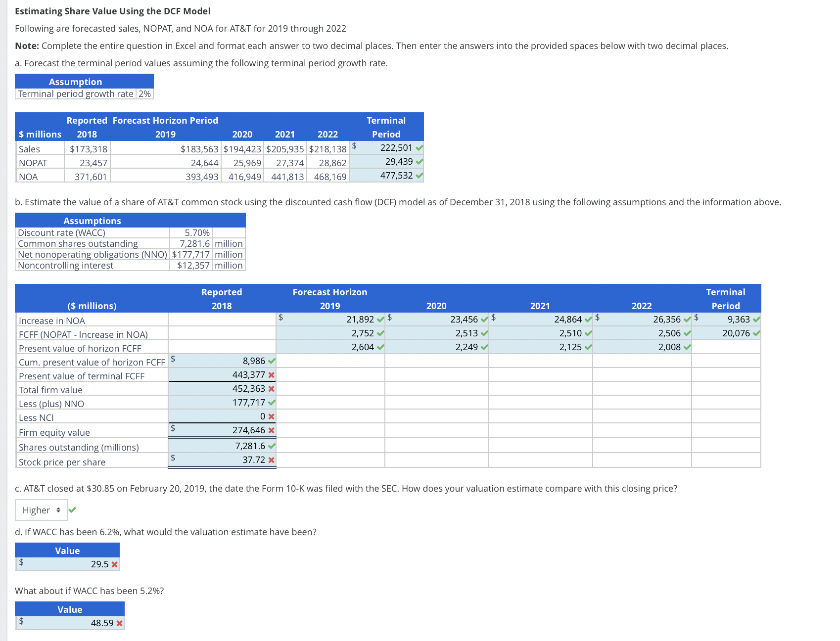
Task: Click the green checkmark beside terminal Sales 222,501
Action: click(x=420, y=147)
